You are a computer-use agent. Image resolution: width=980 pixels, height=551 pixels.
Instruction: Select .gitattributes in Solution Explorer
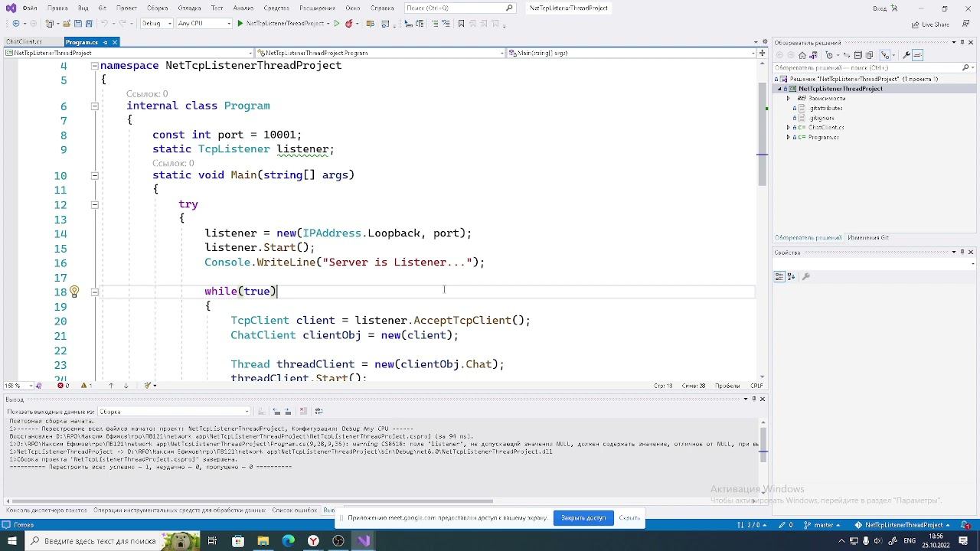826,109
